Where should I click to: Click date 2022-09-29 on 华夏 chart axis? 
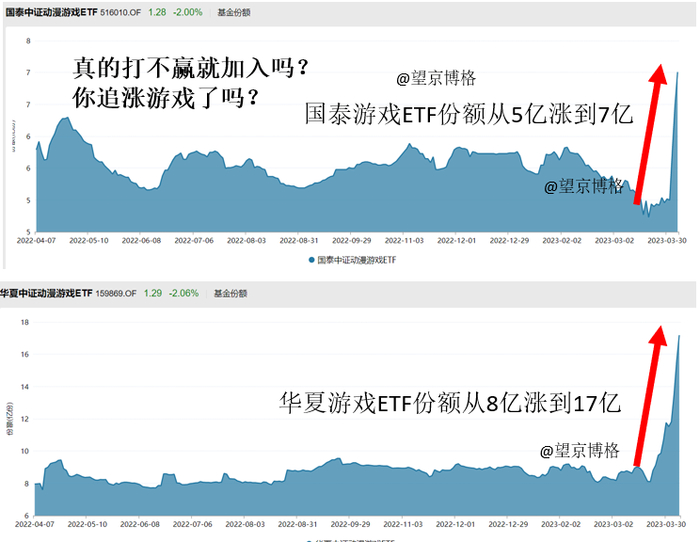[350, 524]
